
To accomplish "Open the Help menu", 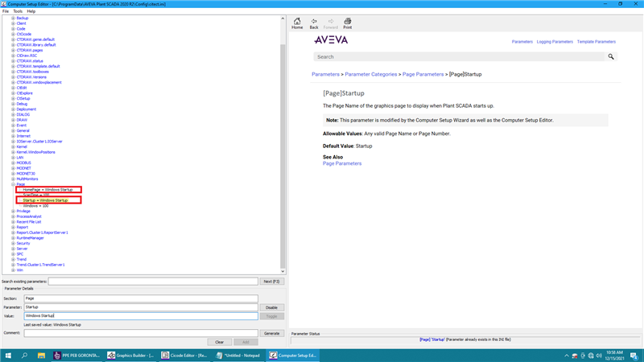I will click(x=31, y=11).
